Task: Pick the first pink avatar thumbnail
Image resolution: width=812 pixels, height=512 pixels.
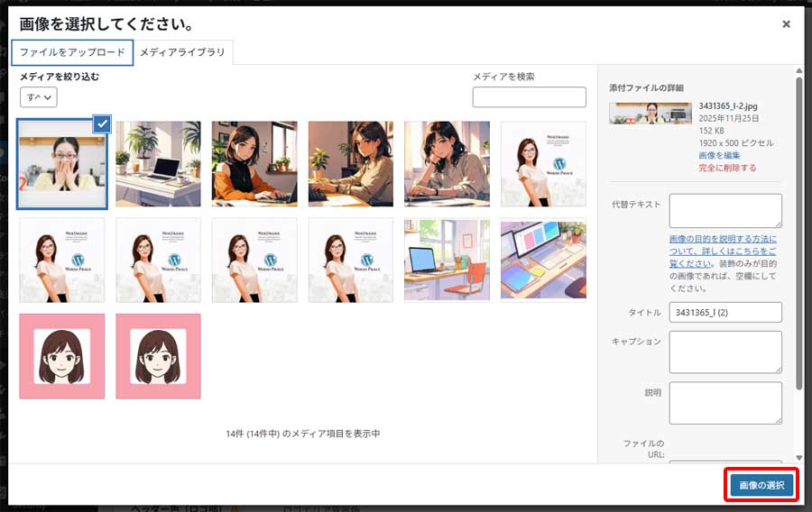Action: pos(61,356)
